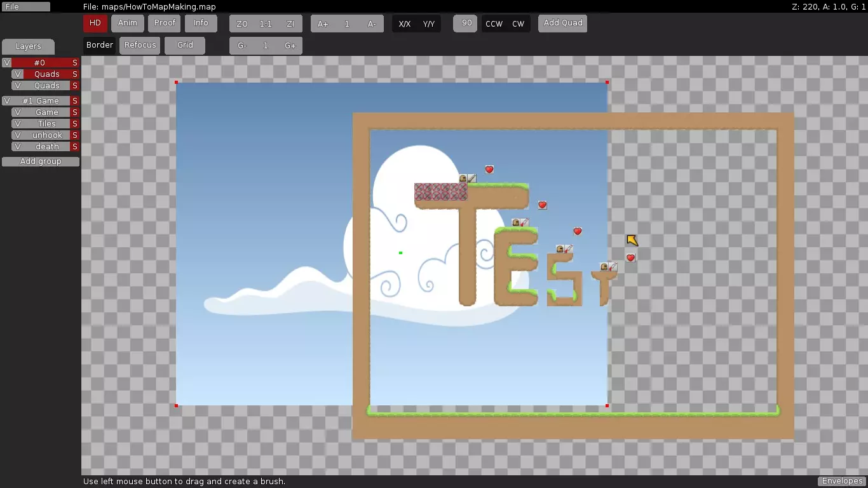Screen dimensions: 868x488
Task: Click the S button of #1 Game group
Action: coord(75,101)
